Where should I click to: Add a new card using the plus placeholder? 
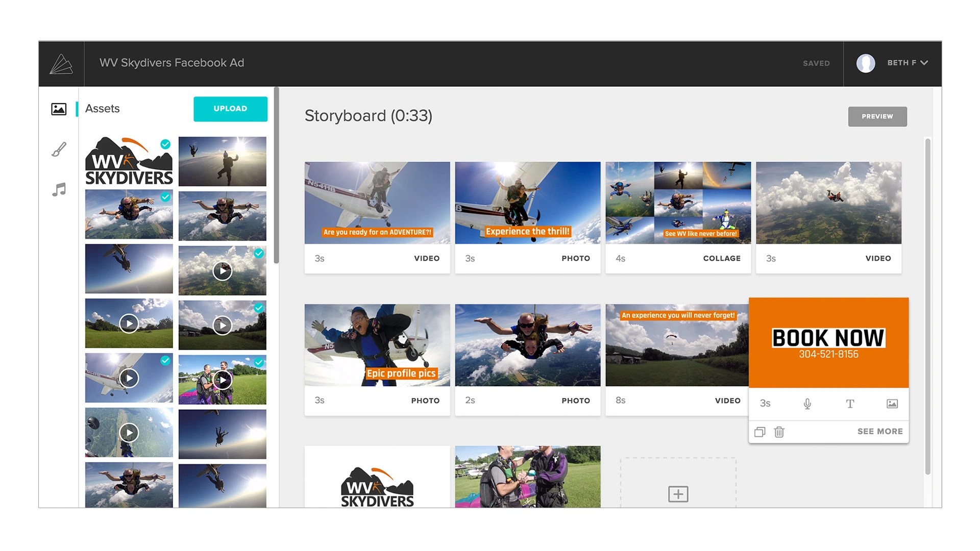pyautogui.click(x=678, y=493)
